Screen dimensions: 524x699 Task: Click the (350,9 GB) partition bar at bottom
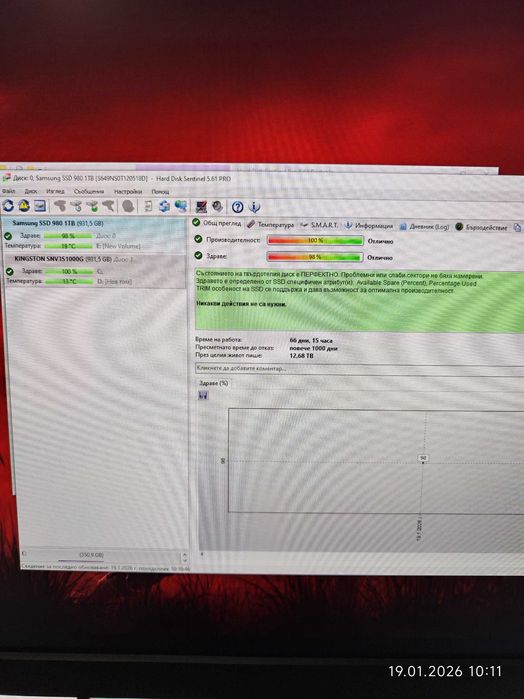pos(91,555)
